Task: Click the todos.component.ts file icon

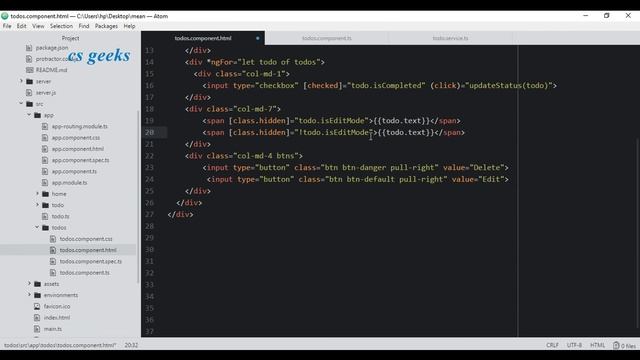Action: point(53,273)
